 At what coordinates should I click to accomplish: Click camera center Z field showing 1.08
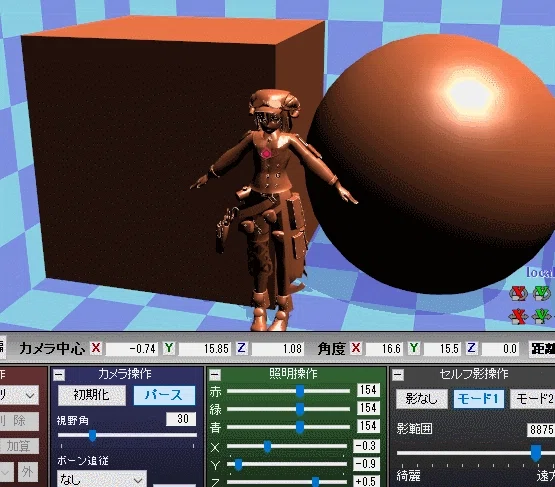[278, 349]
